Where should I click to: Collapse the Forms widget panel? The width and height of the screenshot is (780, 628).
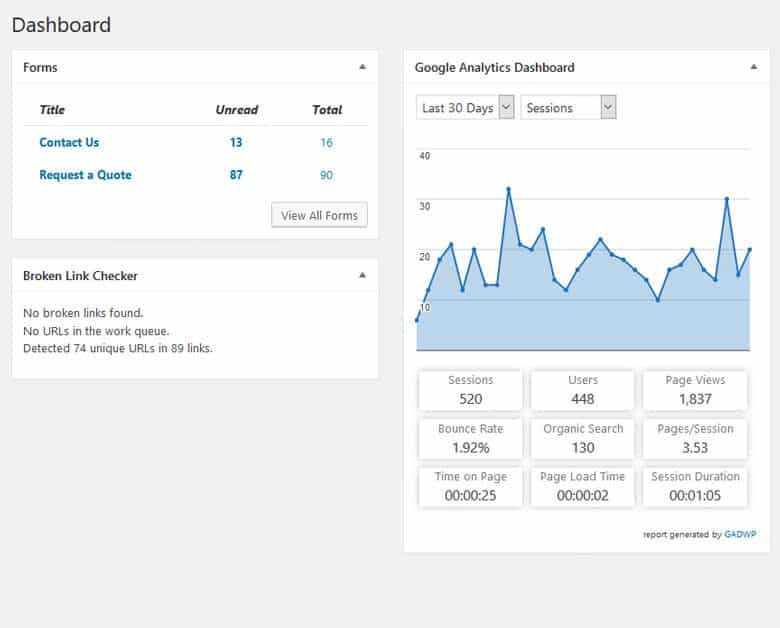[363, 67]
